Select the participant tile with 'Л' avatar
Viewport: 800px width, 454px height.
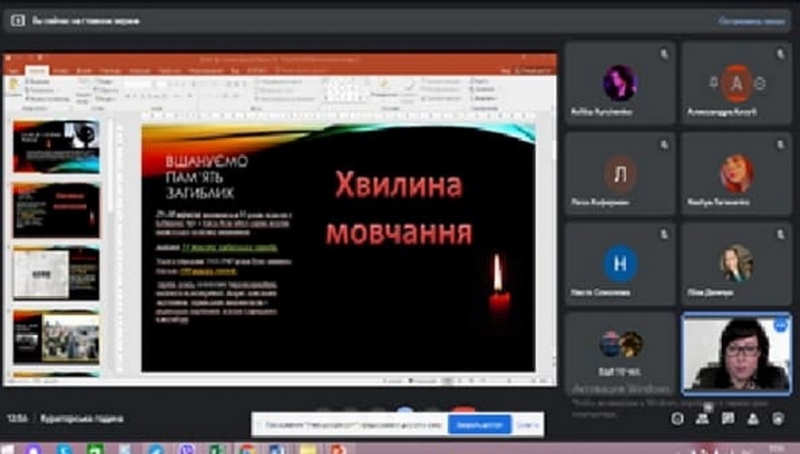(x=620, y=173)
